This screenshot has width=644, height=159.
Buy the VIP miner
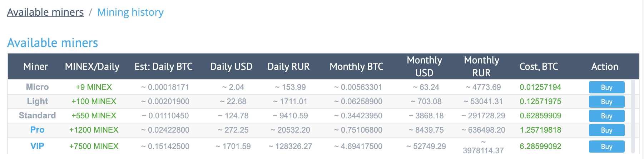[606, 147]
